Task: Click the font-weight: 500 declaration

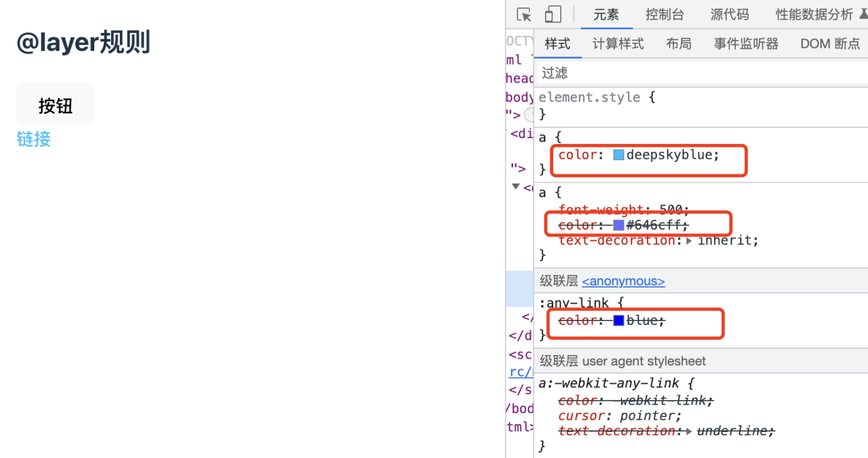Action: [x=624, y=209]
